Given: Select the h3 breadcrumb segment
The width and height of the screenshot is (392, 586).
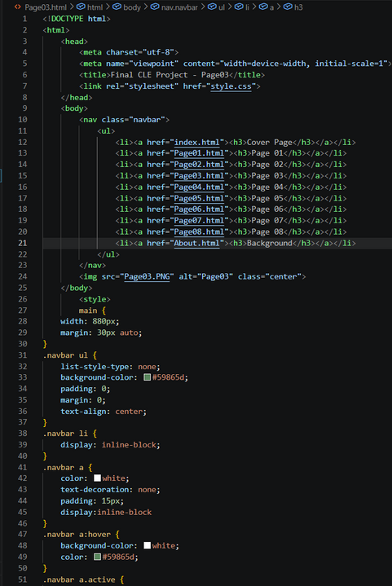Looking at the screenshot, I should point(298,7).
